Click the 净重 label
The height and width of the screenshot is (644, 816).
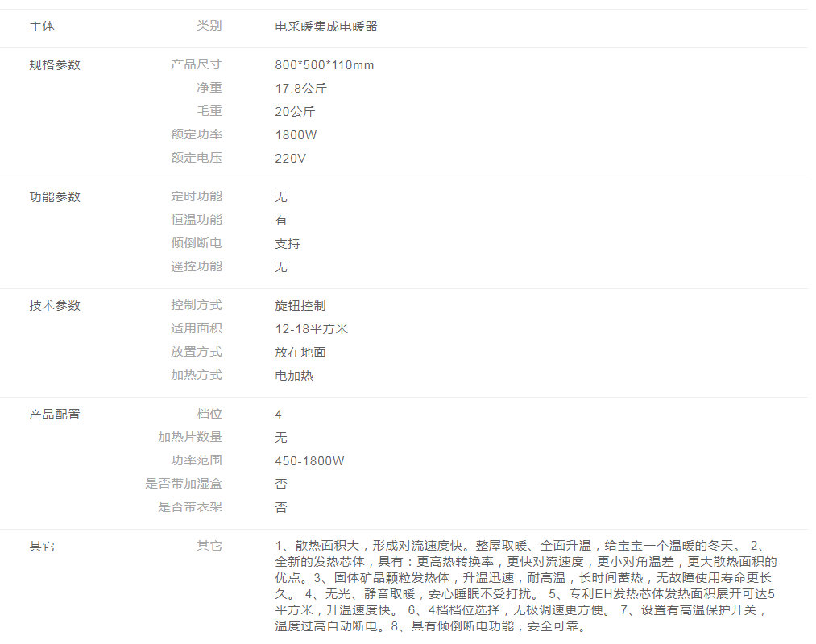[x=209, y=89]
